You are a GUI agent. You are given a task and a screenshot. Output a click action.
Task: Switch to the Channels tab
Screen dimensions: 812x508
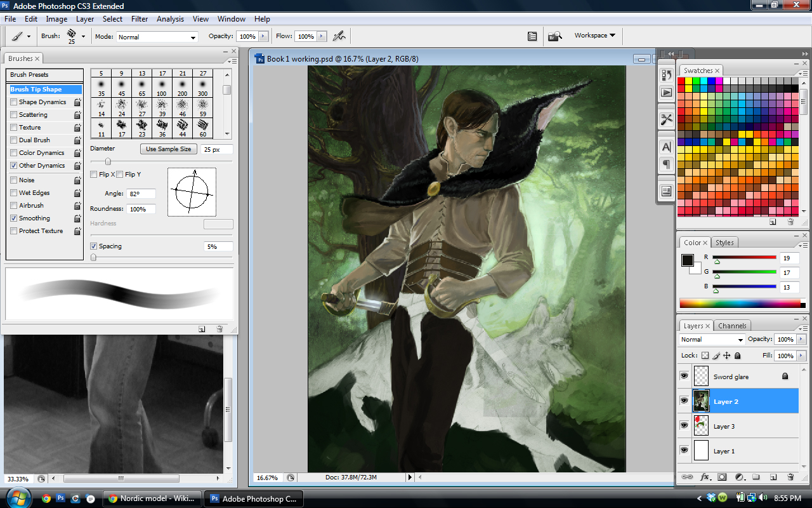[732, 326]
